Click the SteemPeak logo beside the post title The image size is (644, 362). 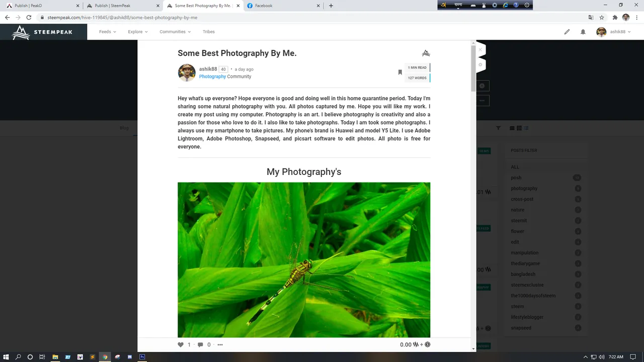click(426, 53)
